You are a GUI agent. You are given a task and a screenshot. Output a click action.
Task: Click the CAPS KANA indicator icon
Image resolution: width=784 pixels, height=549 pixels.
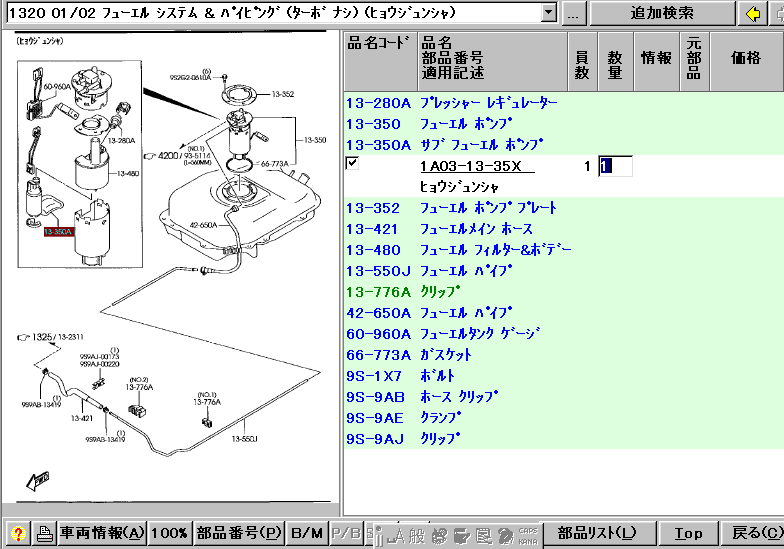pos(532,535)
